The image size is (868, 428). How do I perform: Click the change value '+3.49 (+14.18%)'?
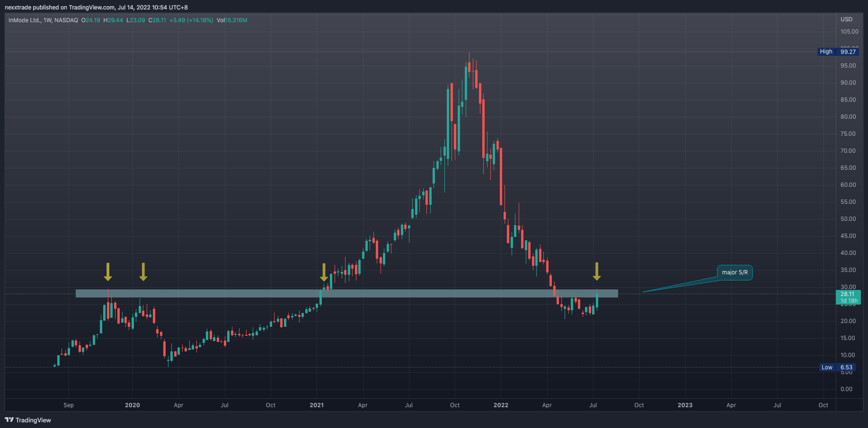[191, 20]
